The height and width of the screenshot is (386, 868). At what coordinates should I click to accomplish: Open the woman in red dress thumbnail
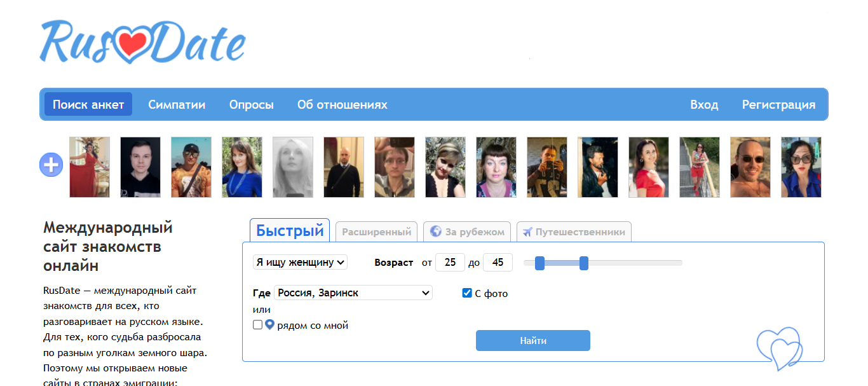pos(90,167)
